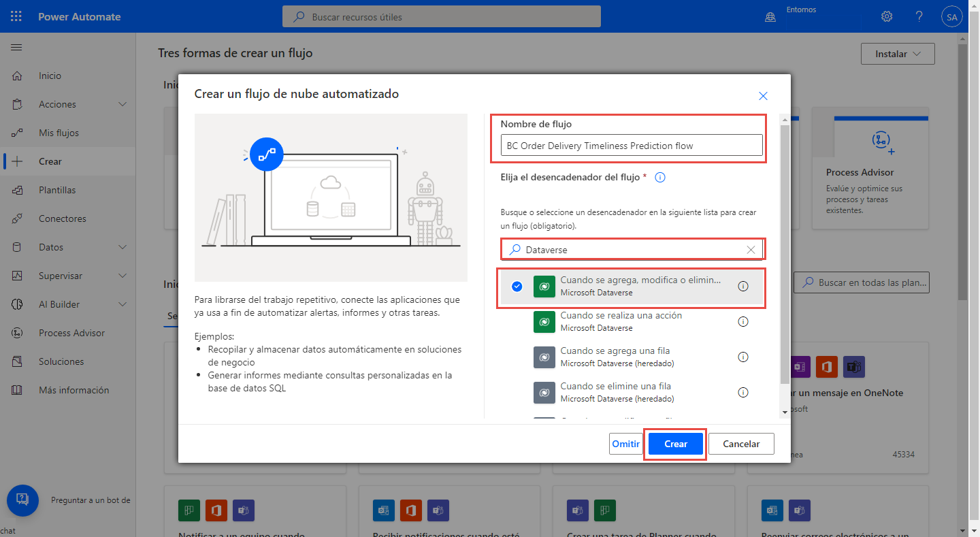
Task: Click 'Buscar en todas las plantillas' search field
Action: click(x=862, y=282)
